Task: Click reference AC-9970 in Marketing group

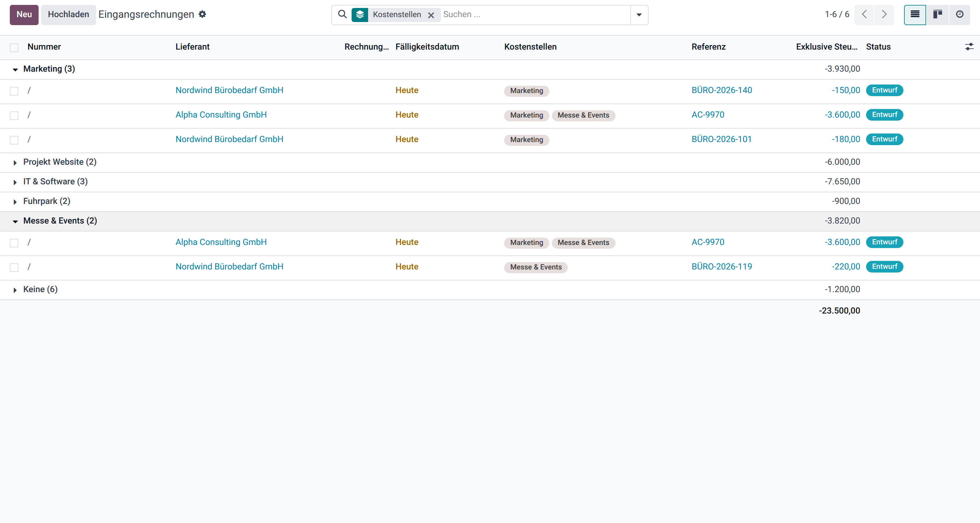Action: click(708, 115)
